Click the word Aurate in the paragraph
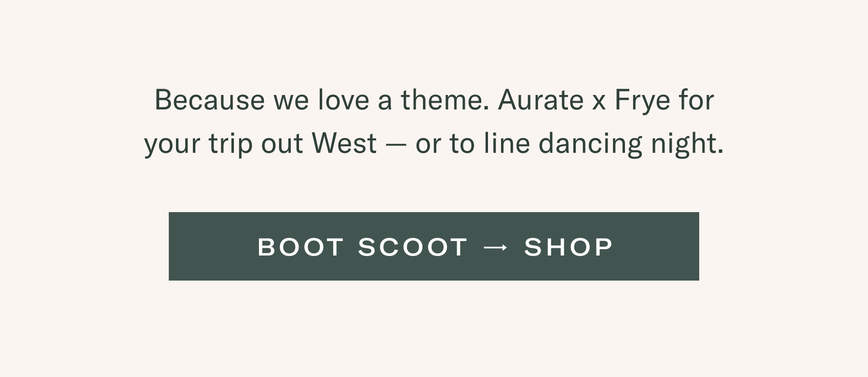The image size is (868, 377). point(541,100)
